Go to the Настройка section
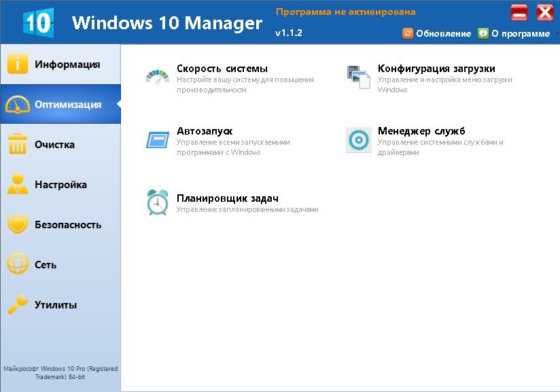The image size is (560, 392). coord(60,184)
